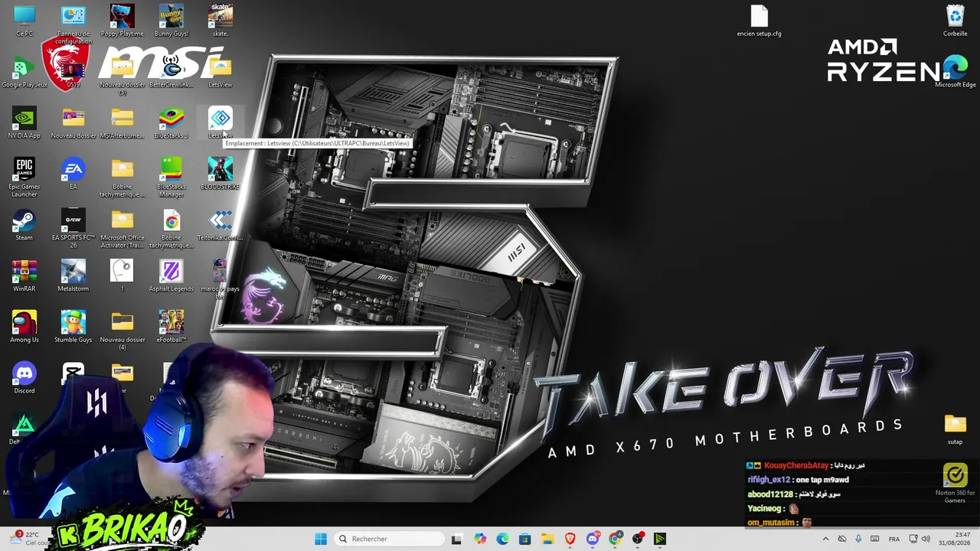Launch the EA app shortcut
Screen dimensions: 980x551
[73, 174]
